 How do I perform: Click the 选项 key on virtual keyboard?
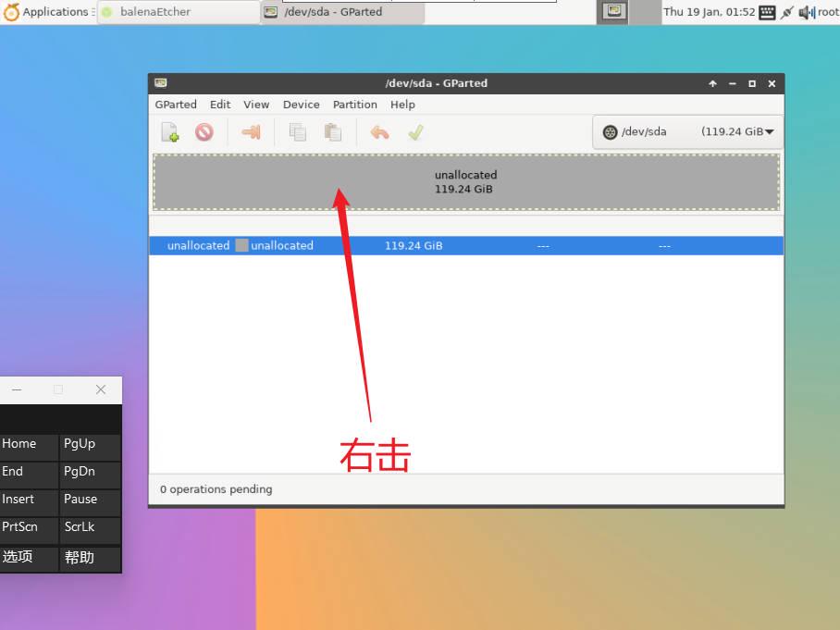29,560
